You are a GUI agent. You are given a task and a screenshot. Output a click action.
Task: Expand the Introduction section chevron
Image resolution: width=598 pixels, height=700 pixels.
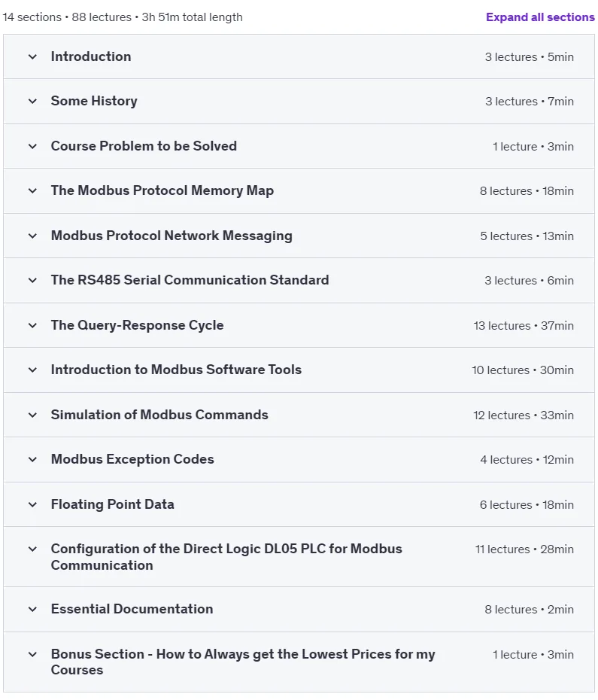tap(32, 56)
